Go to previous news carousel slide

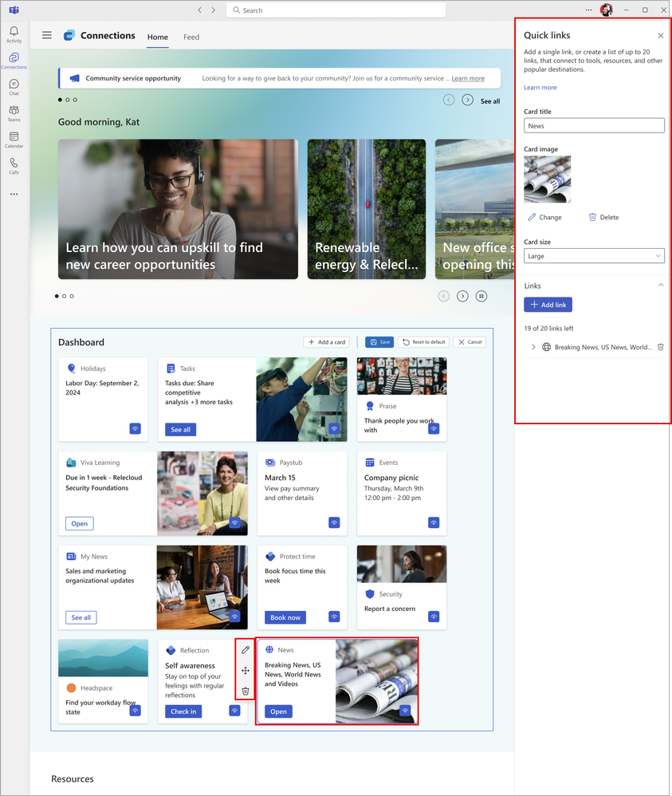click(443, 296)
